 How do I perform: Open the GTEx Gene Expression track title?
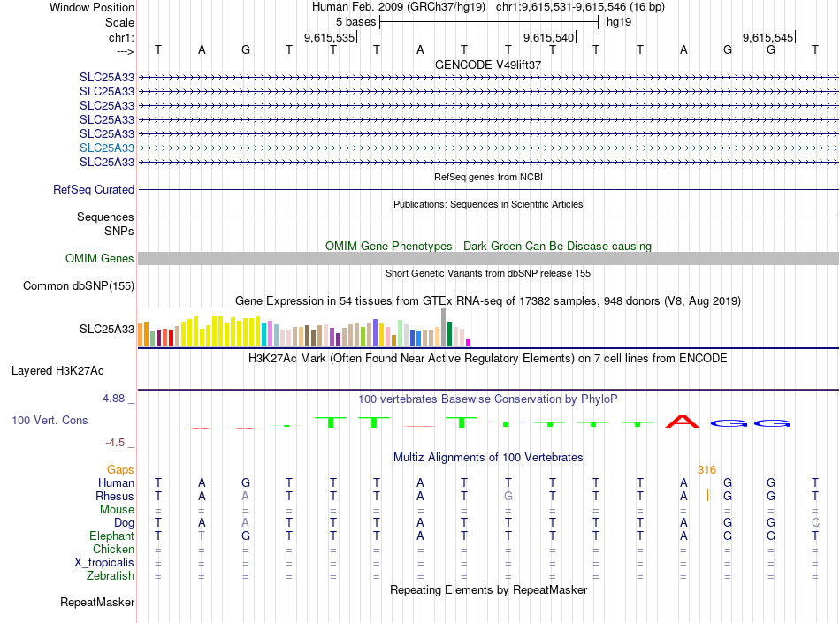click(x=488, y=300)
